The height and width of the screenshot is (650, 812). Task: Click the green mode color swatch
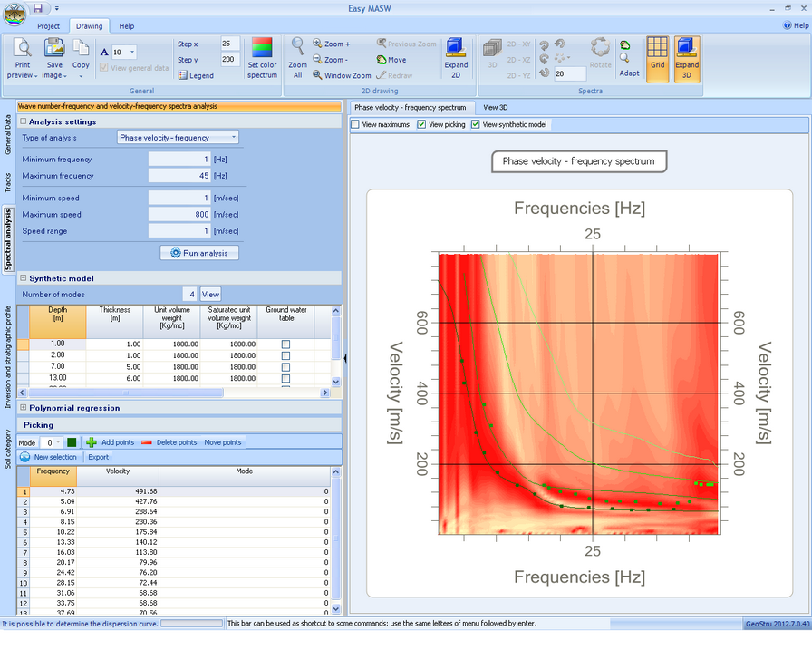(72, 442)
